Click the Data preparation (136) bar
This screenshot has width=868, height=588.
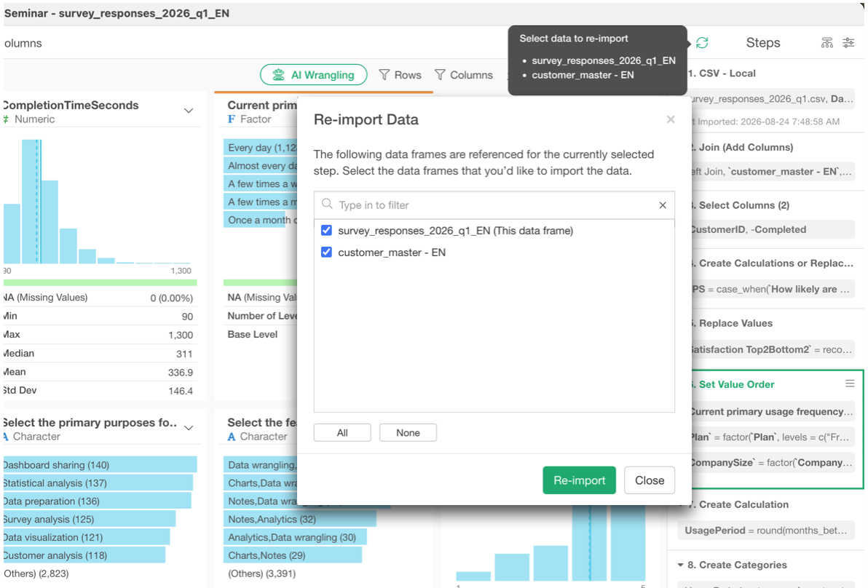[98, 501]
